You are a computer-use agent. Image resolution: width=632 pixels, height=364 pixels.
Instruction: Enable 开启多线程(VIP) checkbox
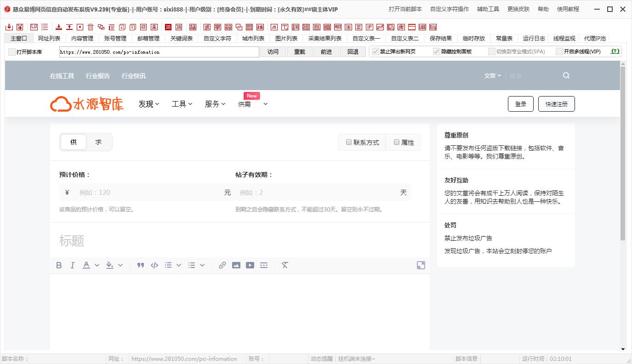click(559, 51)
